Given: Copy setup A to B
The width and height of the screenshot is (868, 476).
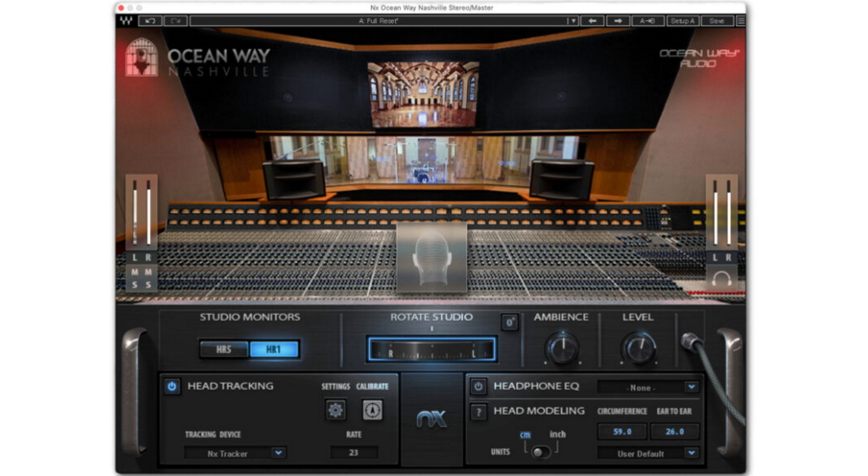Looking at the screenshot, I should tap(647, 21).
